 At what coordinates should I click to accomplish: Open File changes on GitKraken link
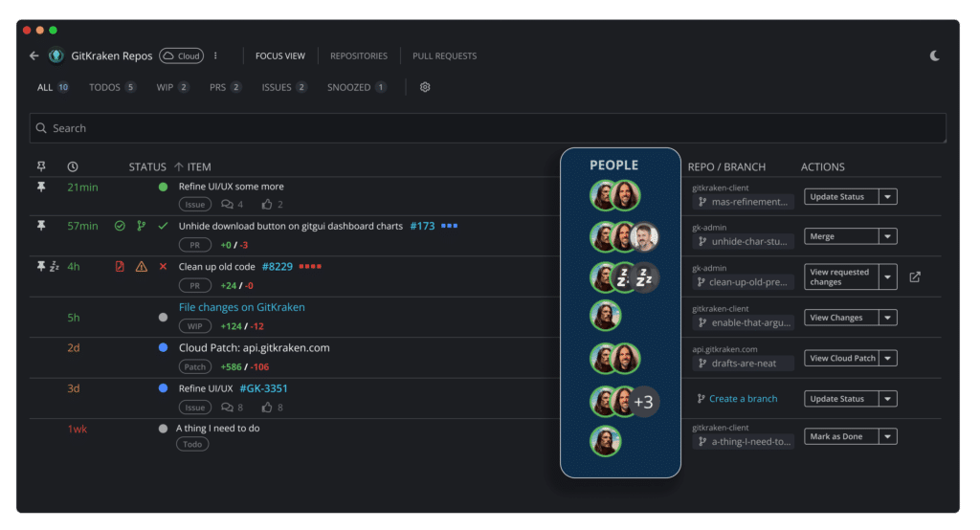click(242, 307)
